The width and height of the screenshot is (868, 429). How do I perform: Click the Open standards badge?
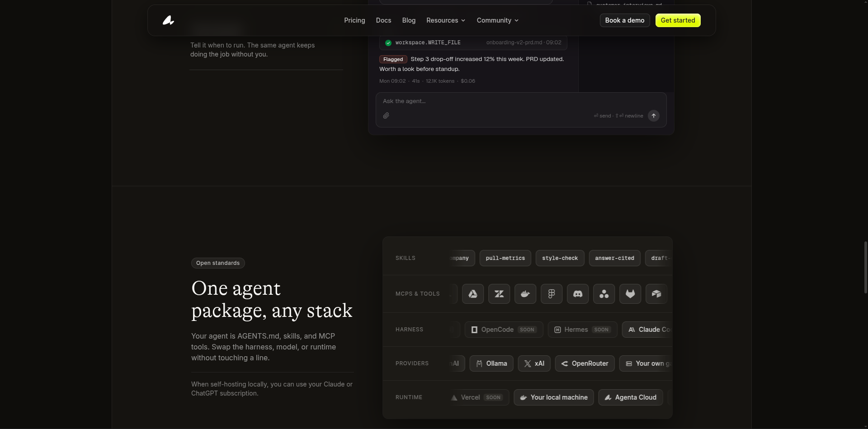pos(218,263)
